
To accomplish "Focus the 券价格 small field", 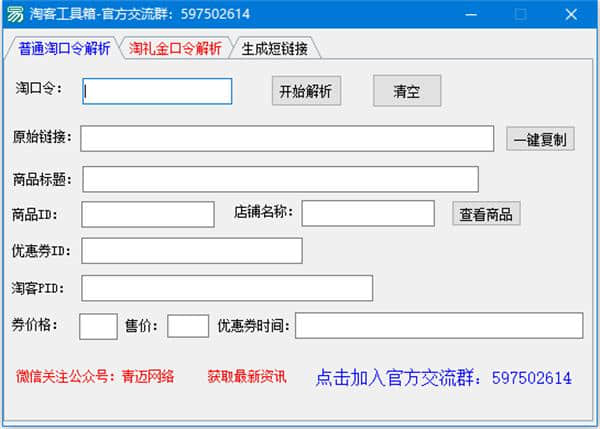I will 98,326.
